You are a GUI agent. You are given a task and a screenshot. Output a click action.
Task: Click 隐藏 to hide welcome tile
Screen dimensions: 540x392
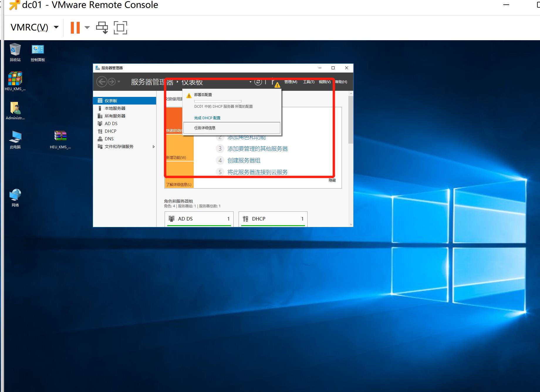(332, 180)
